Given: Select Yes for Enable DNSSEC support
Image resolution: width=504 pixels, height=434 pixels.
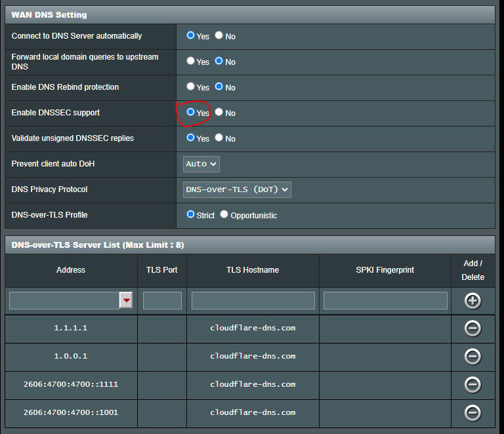Looking at the screenshot, I should (x=190, y=111).
